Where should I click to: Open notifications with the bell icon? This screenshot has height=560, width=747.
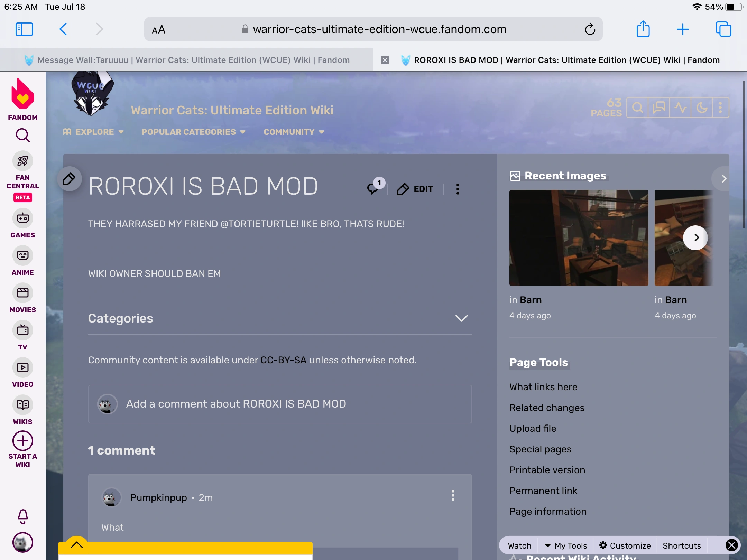[x=22, y=516]
